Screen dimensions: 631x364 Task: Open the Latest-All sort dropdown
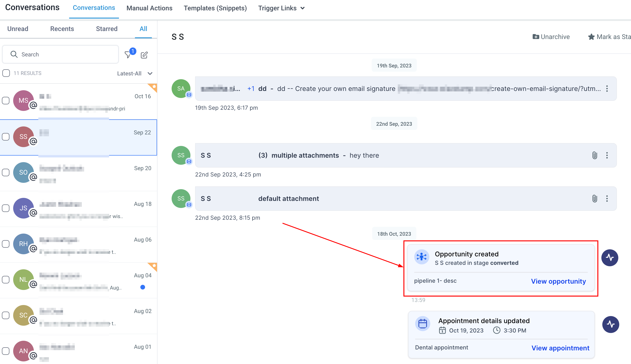pos(135,74)
